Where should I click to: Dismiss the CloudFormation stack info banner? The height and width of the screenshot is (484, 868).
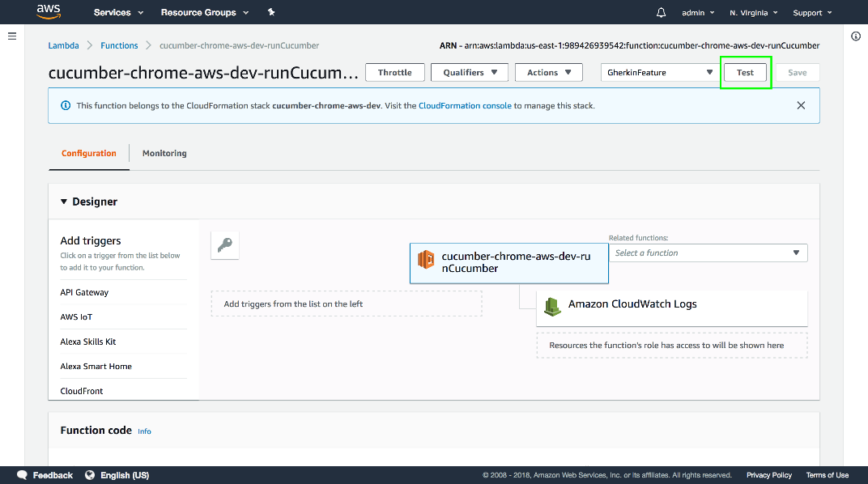click(x=801, y=105)
